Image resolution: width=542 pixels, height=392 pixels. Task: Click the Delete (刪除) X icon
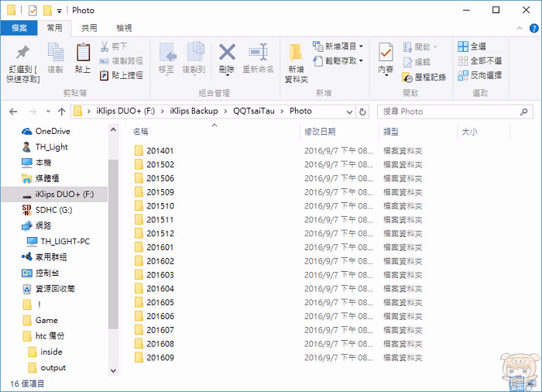(227, 53)
